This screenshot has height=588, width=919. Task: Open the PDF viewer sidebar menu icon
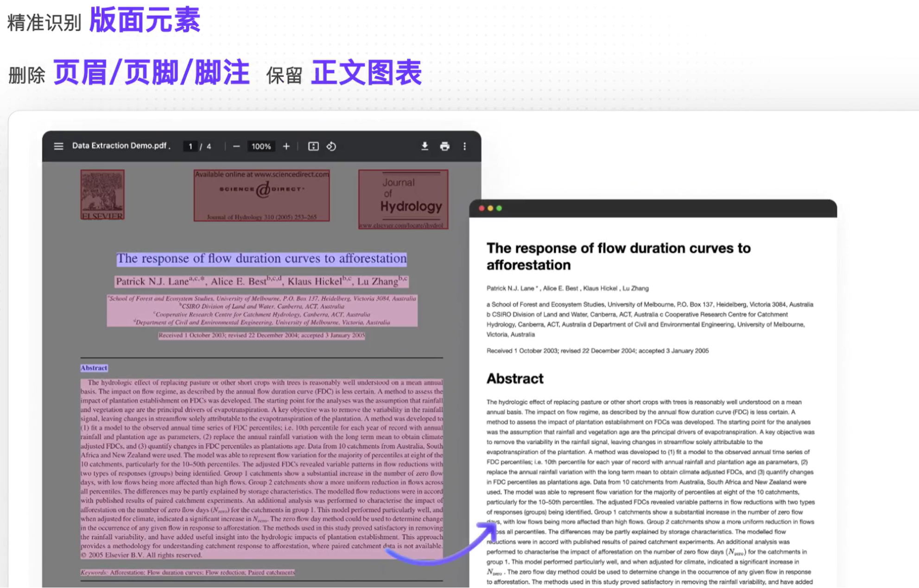[x=58, y=146]
